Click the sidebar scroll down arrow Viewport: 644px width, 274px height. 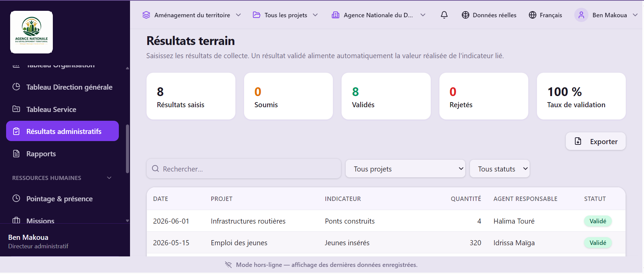[127, 221]
